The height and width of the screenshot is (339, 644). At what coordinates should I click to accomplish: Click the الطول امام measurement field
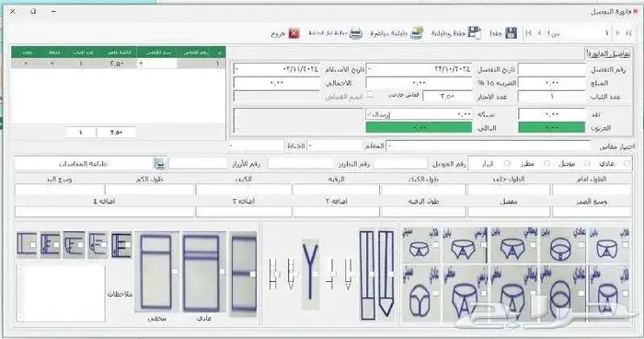point(592,190)
